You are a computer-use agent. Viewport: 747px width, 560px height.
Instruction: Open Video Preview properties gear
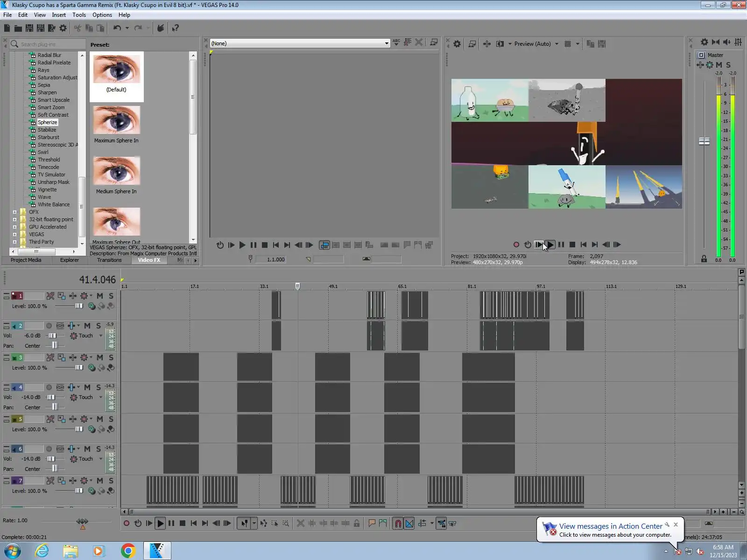coord(457,44)
